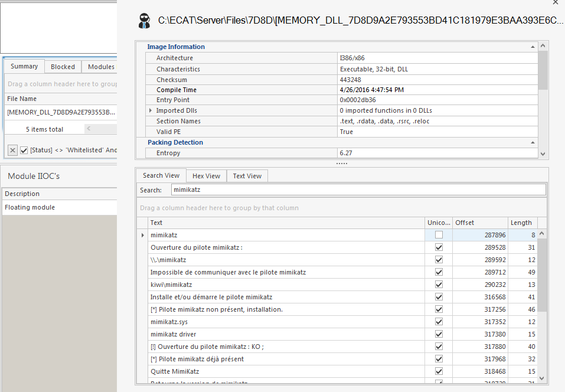The width and height of the screenshot is (565, 392).
Task: Click the masked analyst icon beside file path
Action: pyautogui.click(x=144, y=21)
